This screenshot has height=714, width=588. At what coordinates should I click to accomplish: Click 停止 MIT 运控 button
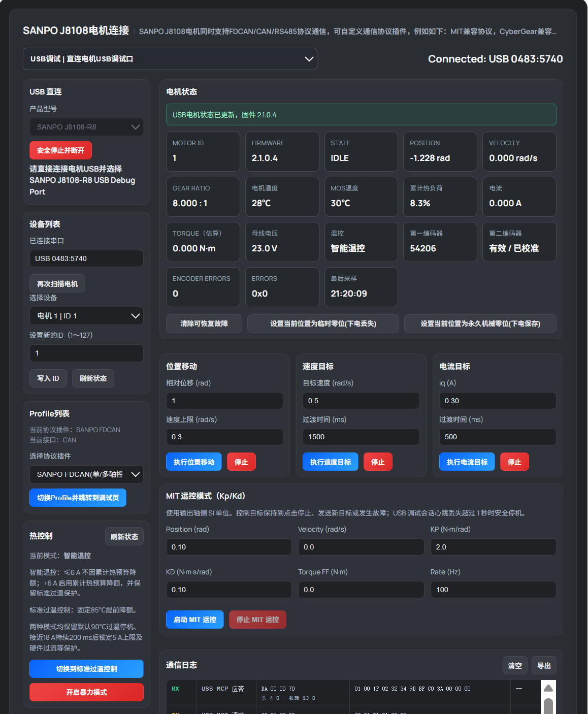[x=257, y=620]
